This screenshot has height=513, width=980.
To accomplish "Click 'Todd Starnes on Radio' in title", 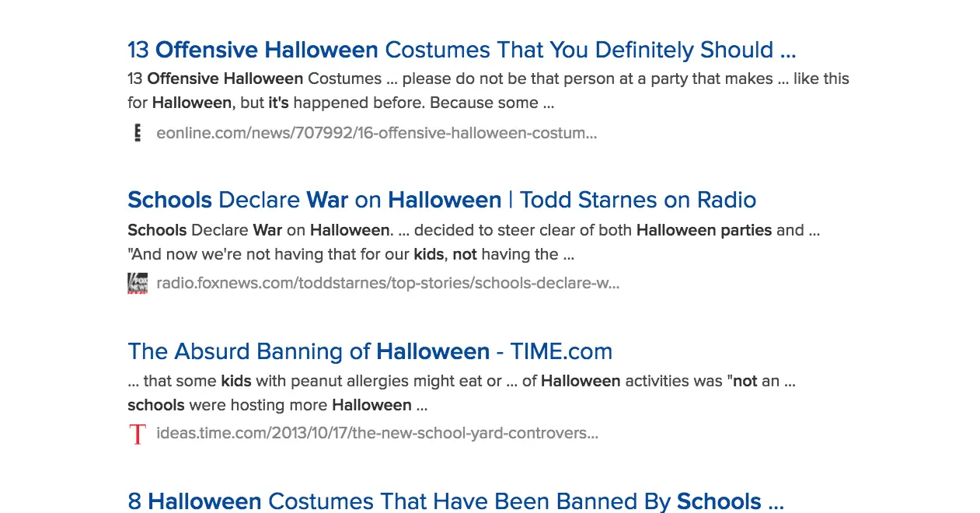I will point(638,200).
